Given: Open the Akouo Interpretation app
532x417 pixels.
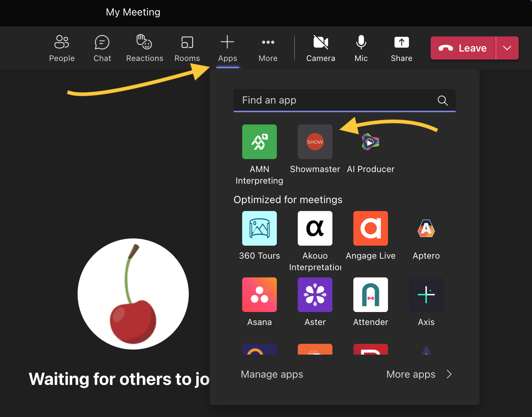Looking at the screenshot, I should click(x=315, y=228).
